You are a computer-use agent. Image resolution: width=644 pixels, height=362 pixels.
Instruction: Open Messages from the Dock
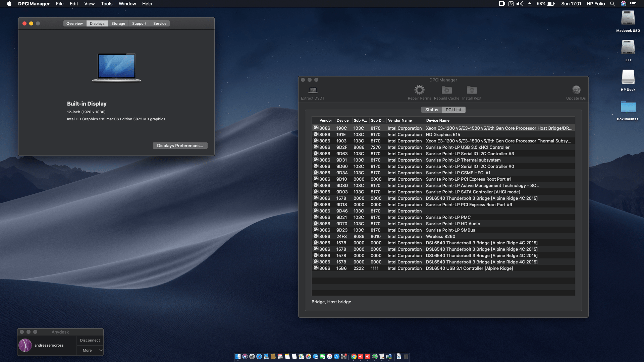tap(315, 357)
